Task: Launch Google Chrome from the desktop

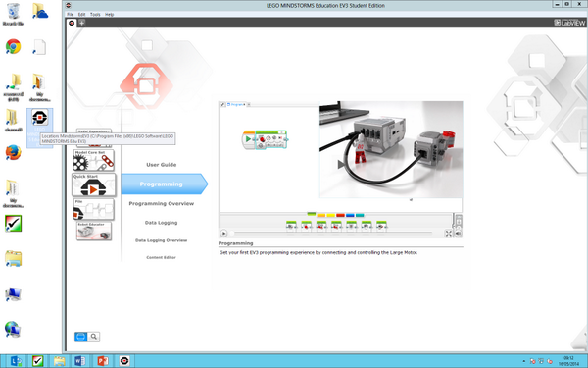Action: pyautogui.click(x=13, y=46)
